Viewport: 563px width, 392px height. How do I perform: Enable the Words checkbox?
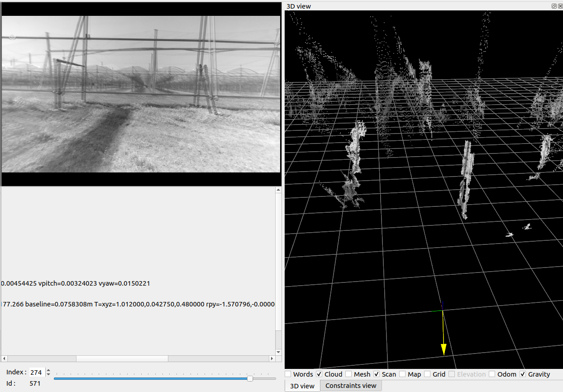288,374
